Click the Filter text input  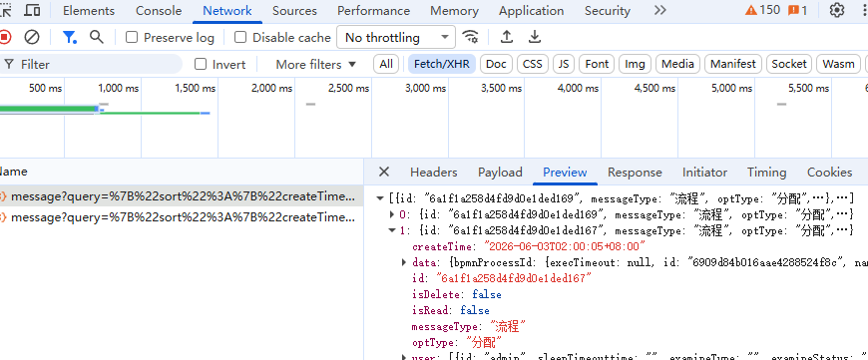(92, 64)
